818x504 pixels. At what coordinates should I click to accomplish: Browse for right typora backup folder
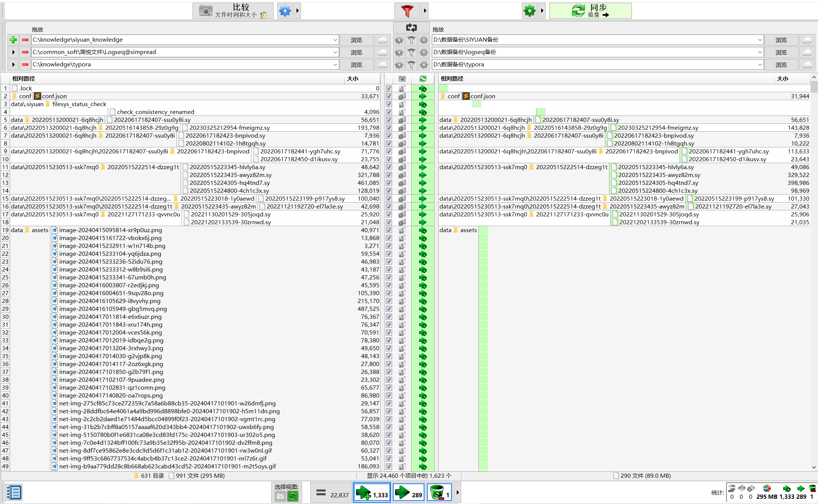point(781,64)
